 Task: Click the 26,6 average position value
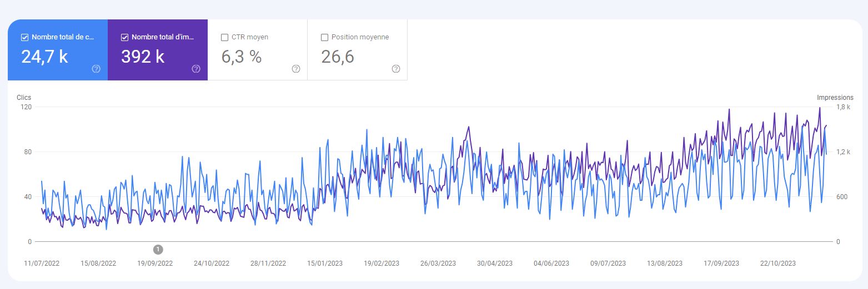point(338,57)
